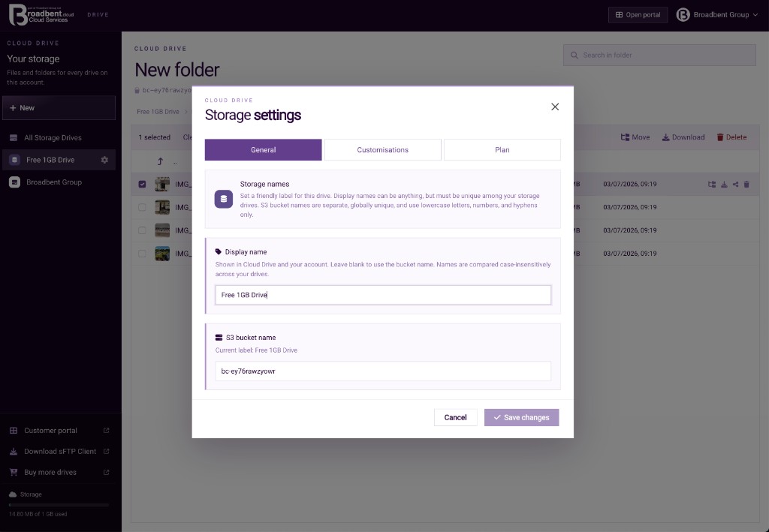Viewport: 769px width, 532px height.
Task: Switch to the Customisations tab
Action: pos(382,150)
